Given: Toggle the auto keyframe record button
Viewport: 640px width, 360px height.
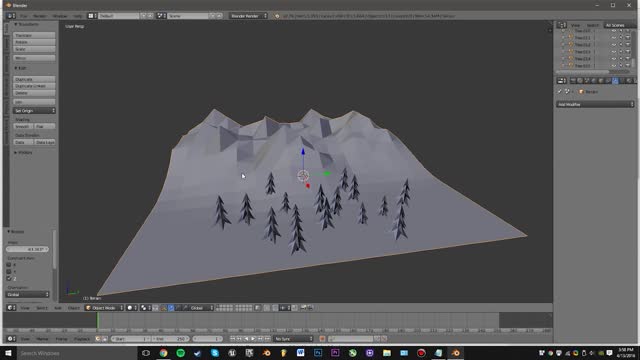Looking at the screenshot, I should pos(322,339).
